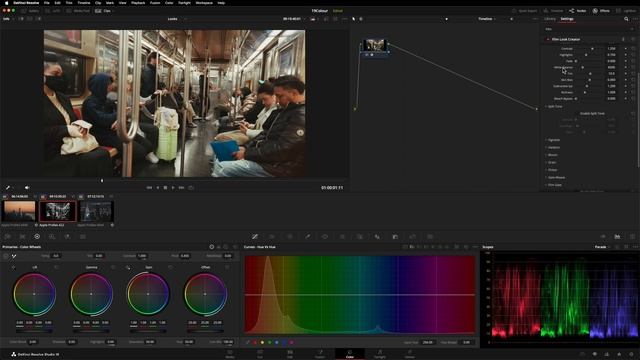Click the viewer eyedropper picker icon
The image size is (640, 360).
[x=7, y=188]
